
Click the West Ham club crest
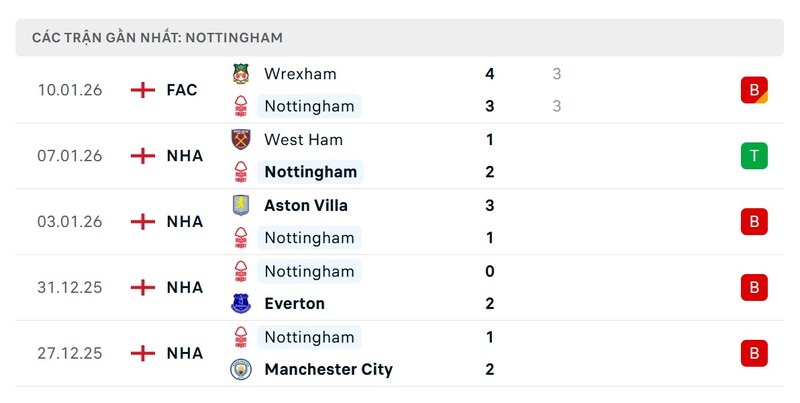[240, 140]
